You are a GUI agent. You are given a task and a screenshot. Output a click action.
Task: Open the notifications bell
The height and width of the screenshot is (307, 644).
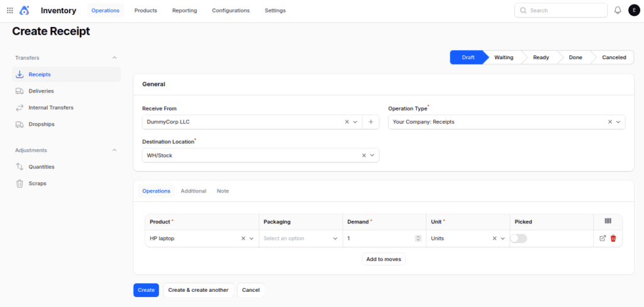(618, 10)
